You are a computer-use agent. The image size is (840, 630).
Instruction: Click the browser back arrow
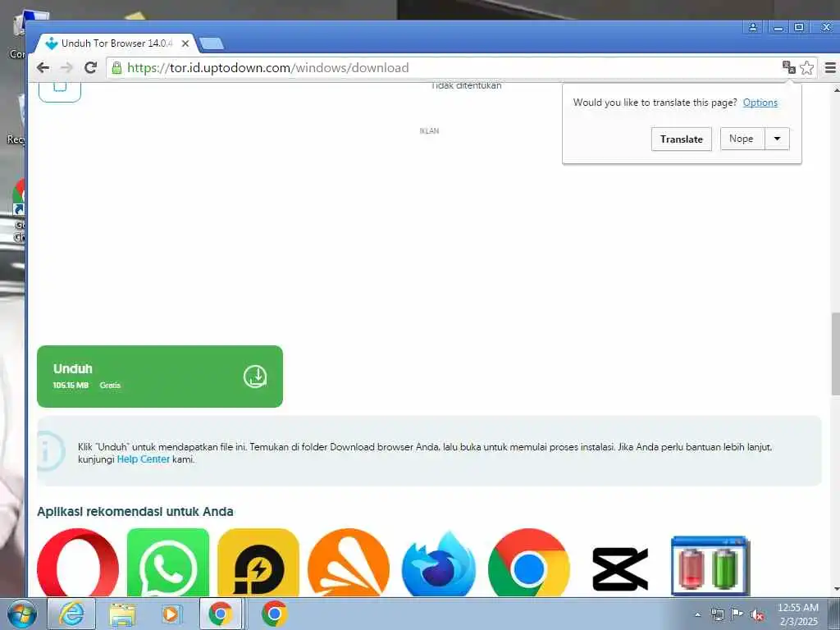click(x=43, y=67)
